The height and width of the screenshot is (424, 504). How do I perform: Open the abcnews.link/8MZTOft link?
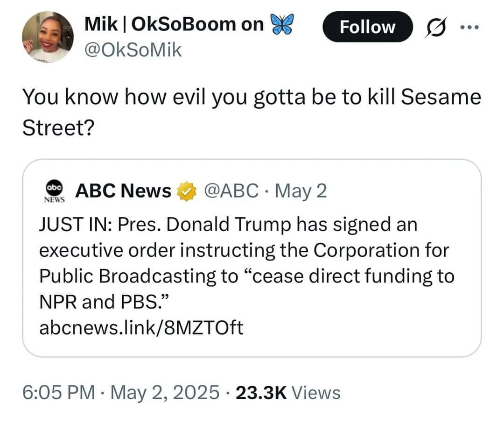[x=141, y=328]
